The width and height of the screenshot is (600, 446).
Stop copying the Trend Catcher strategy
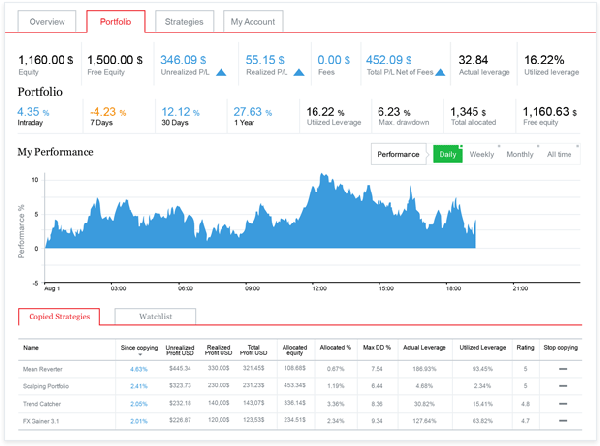coord(563,402)
